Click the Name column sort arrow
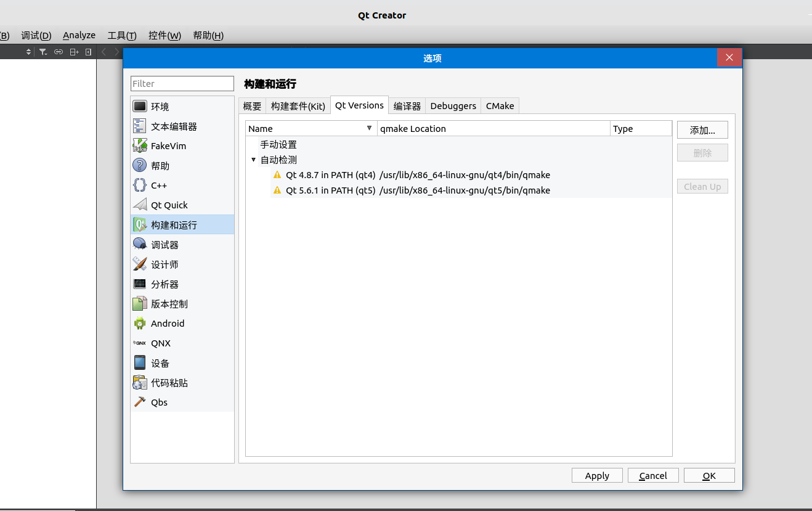This screenshot has width=812, height=511. 369,128
